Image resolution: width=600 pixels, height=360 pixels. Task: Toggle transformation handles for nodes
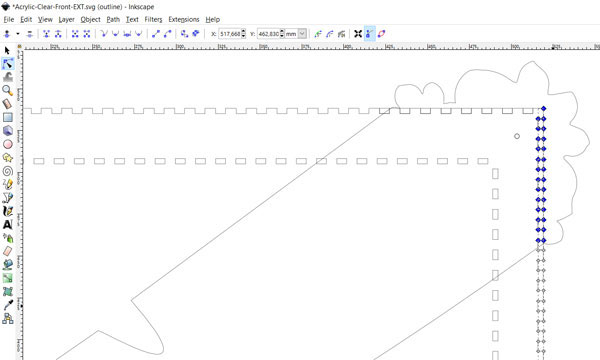tap(358, 34)
